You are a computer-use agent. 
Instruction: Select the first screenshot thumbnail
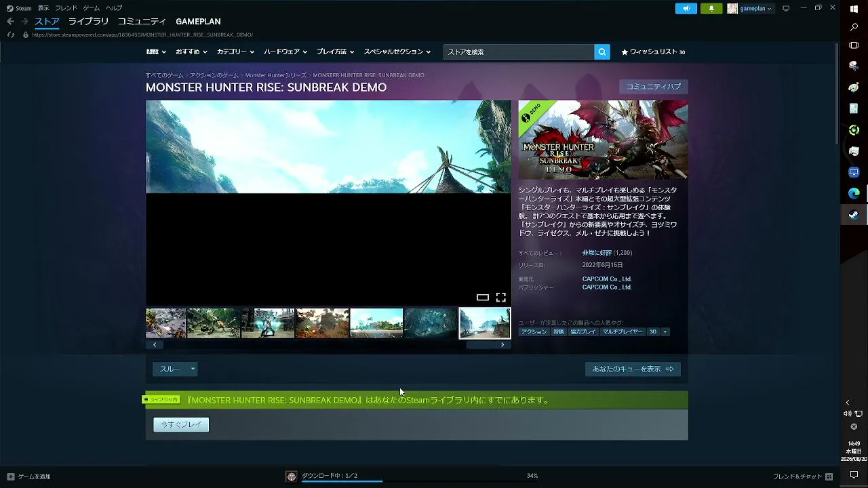pos(165,323)
